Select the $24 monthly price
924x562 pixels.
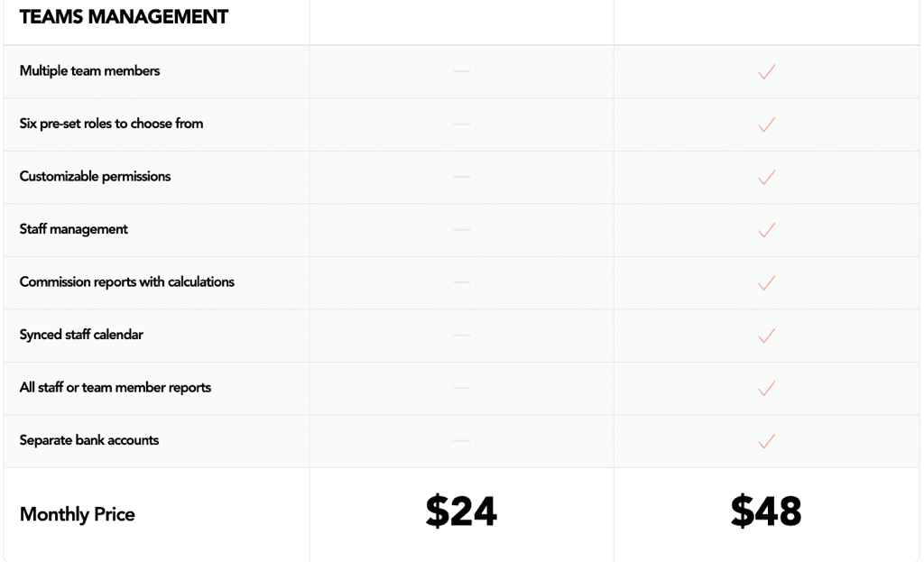pos(461,511)
